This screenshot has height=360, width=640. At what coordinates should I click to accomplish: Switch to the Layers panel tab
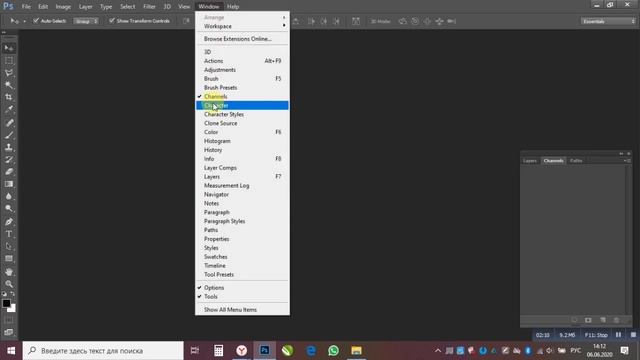(x=530, y=161)
